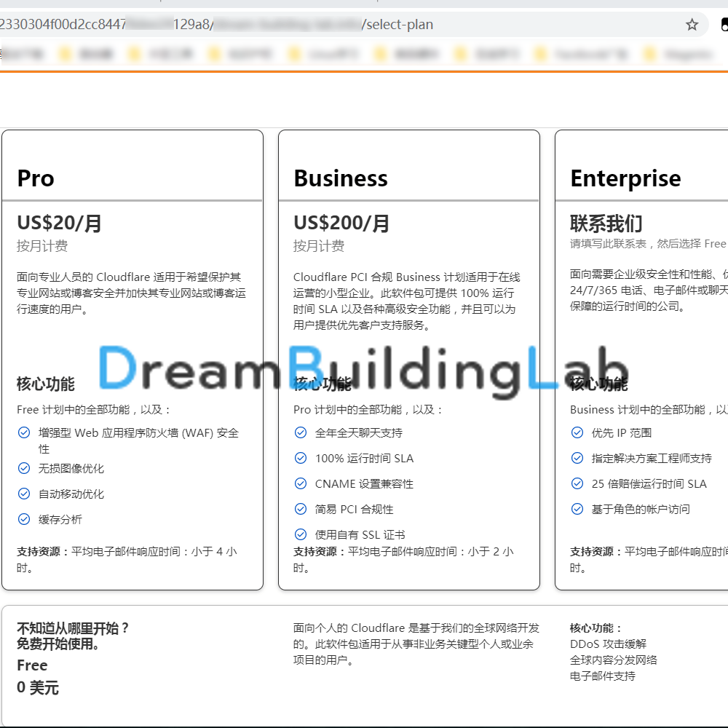Click checkmark icon beside 增强型 Web 应用程序防火墙
This screenshot has width=728, height=728.
pyautogui.click(x=24, y=432)
